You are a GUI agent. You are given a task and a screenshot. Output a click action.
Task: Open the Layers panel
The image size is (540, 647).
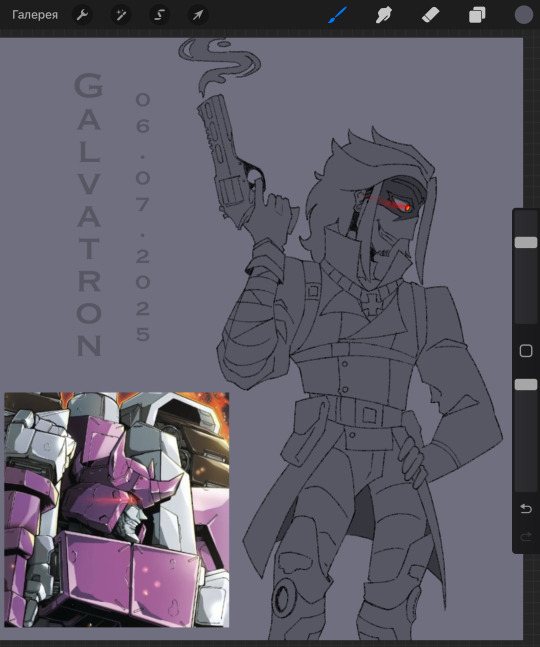coord(477,15)
